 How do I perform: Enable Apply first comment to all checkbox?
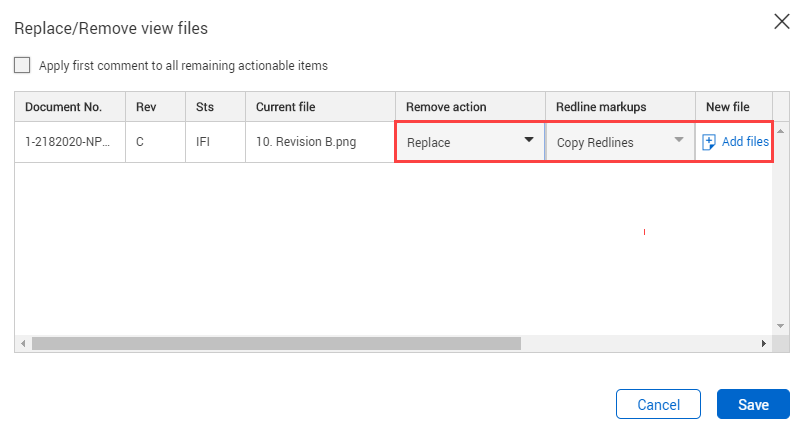point(22,65)
